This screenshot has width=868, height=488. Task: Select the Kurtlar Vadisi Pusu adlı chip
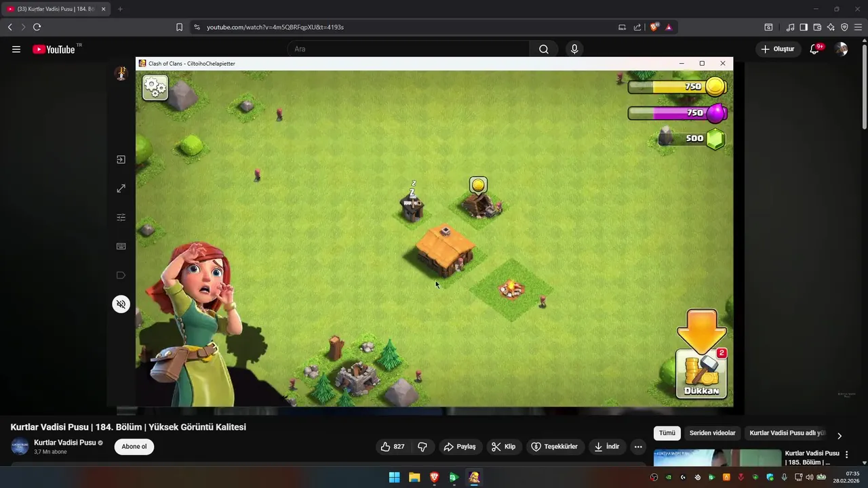click(x=787, y=433)
